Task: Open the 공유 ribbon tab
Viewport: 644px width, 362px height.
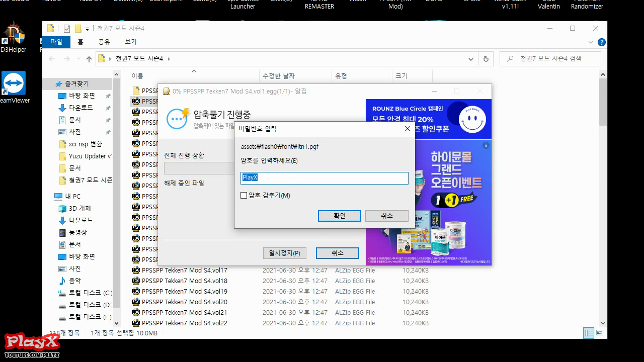Action: (x=104, y=42)
